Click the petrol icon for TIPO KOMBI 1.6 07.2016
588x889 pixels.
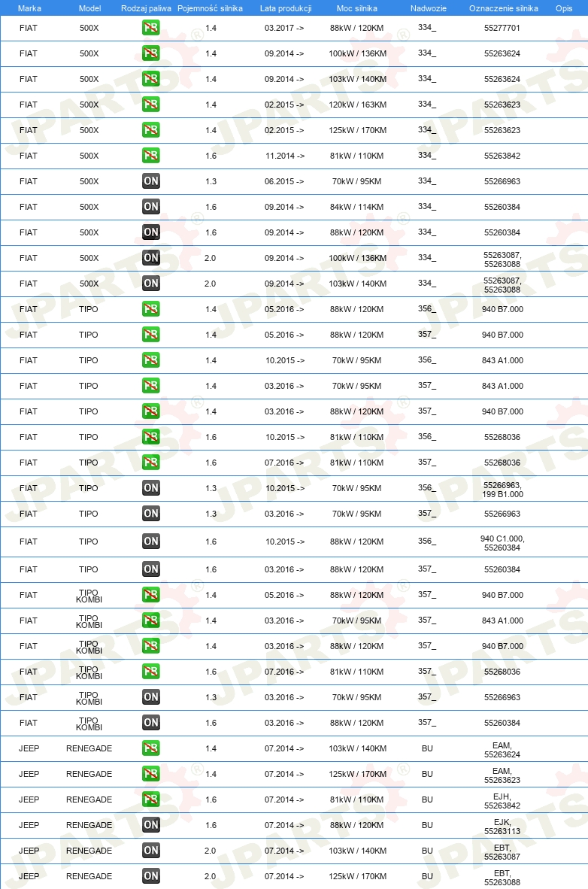point(151,672)
